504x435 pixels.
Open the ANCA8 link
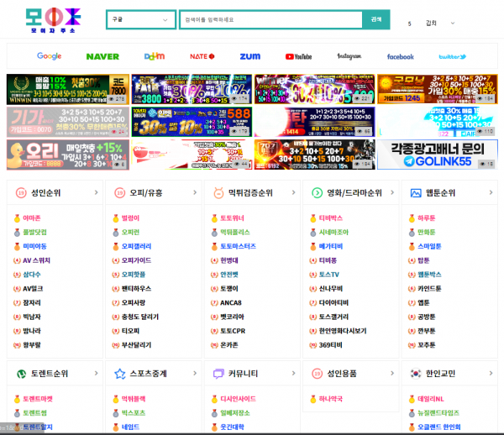coord(231,303)
